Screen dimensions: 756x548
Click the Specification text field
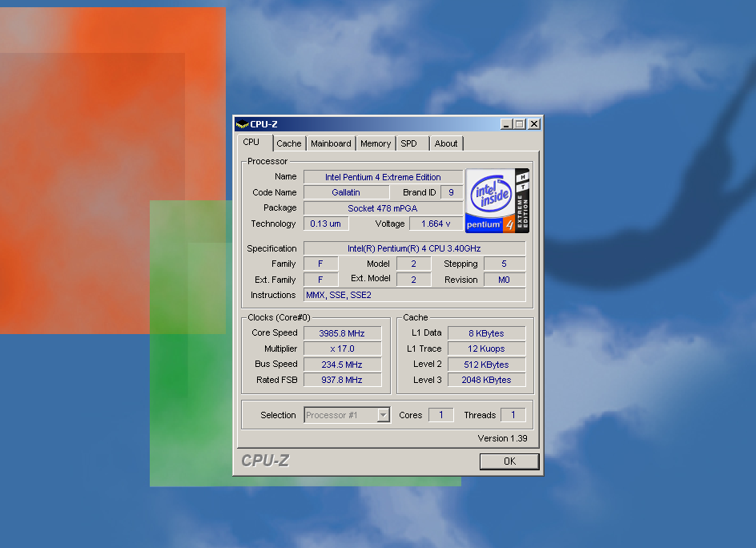414,248
